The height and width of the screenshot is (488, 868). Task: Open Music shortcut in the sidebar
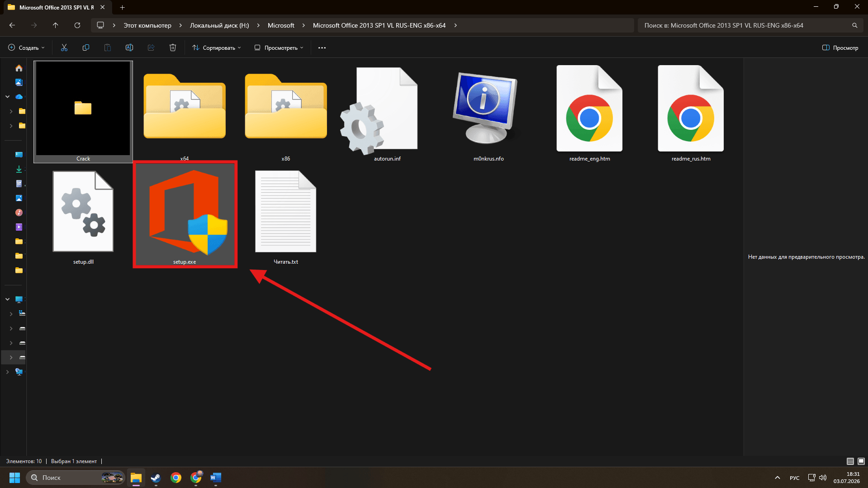click(19, 213)
